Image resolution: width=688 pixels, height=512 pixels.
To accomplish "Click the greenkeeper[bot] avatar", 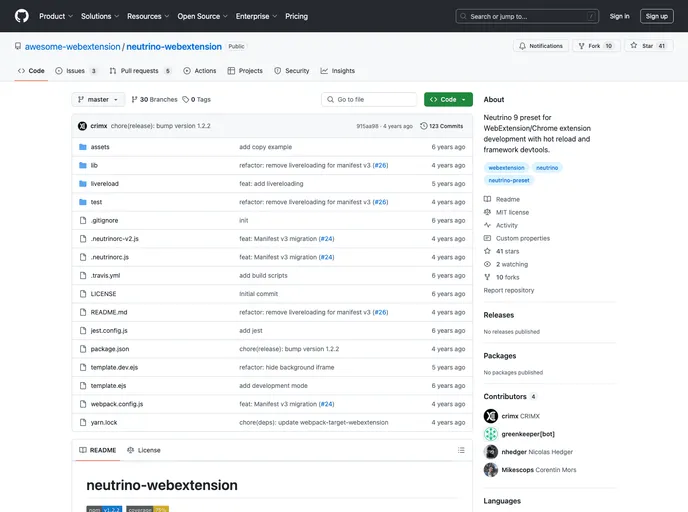I will [x=491, y=434].
